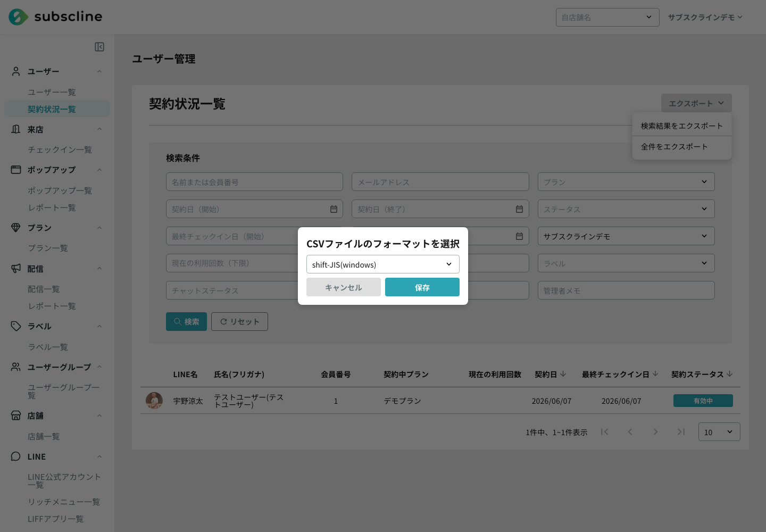Click the 来店 building icon in the sidebar

(16, 129)
